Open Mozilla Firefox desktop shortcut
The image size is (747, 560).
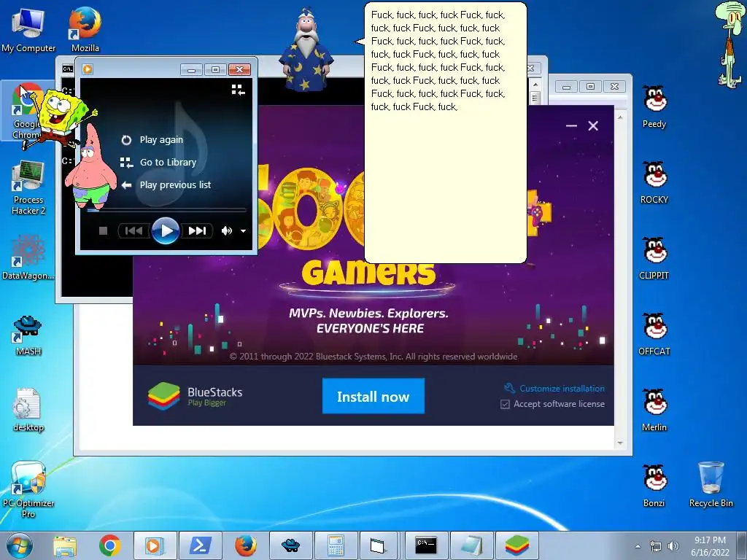click(85, 29)
